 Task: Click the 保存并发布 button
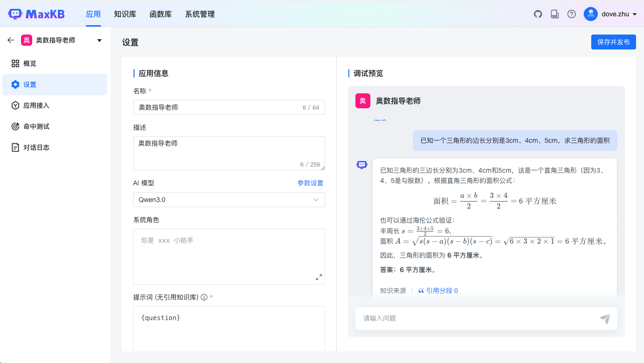tap(613, 42)
